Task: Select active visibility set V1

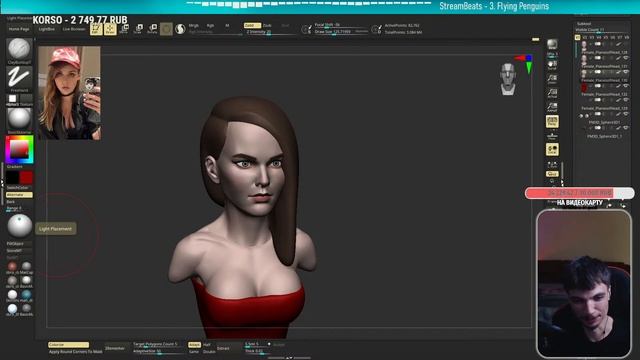Action: 578,38
